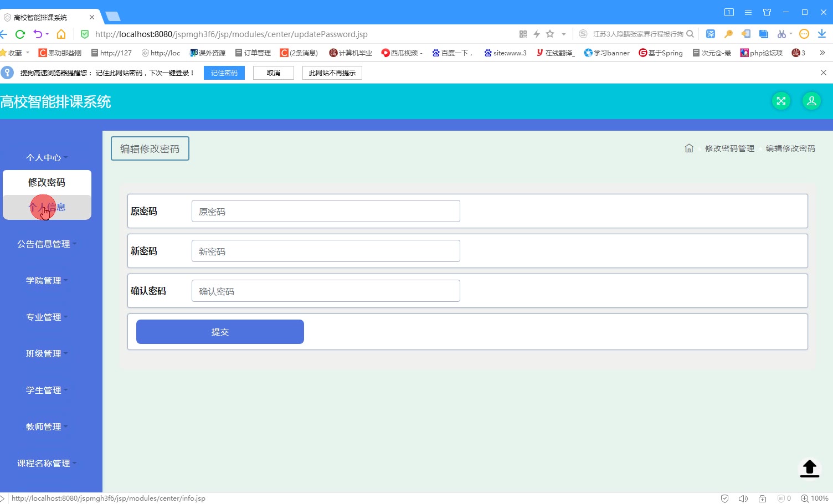Open the browser main menu hamburger icon
Image resolution: width=833 pixels, height=504 pixels.
point(748,12)
